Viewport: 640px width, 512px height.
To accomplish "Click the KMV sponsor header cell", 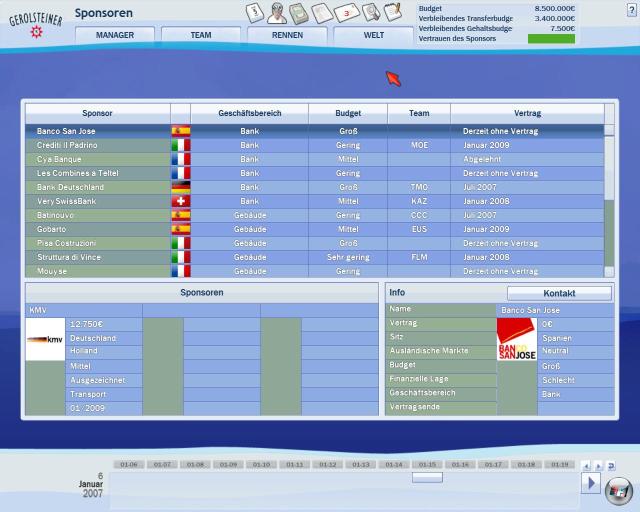I will click(84, 310).
